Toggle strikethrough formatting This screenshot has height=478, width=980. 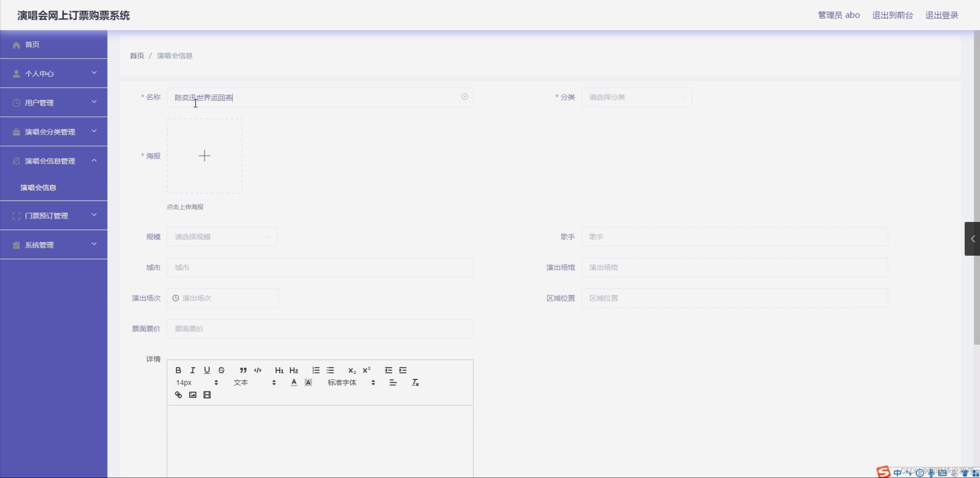tap(221, 370)
